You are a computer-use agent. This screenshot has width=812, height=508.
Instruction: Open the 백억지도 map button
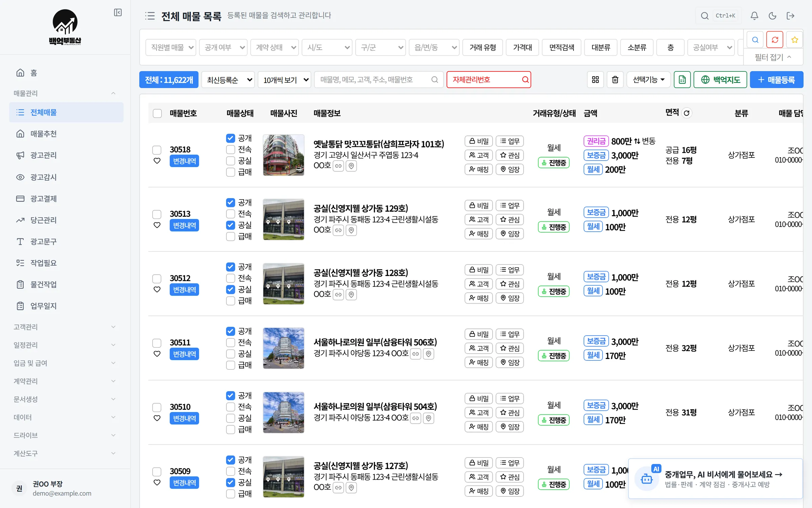720,80
